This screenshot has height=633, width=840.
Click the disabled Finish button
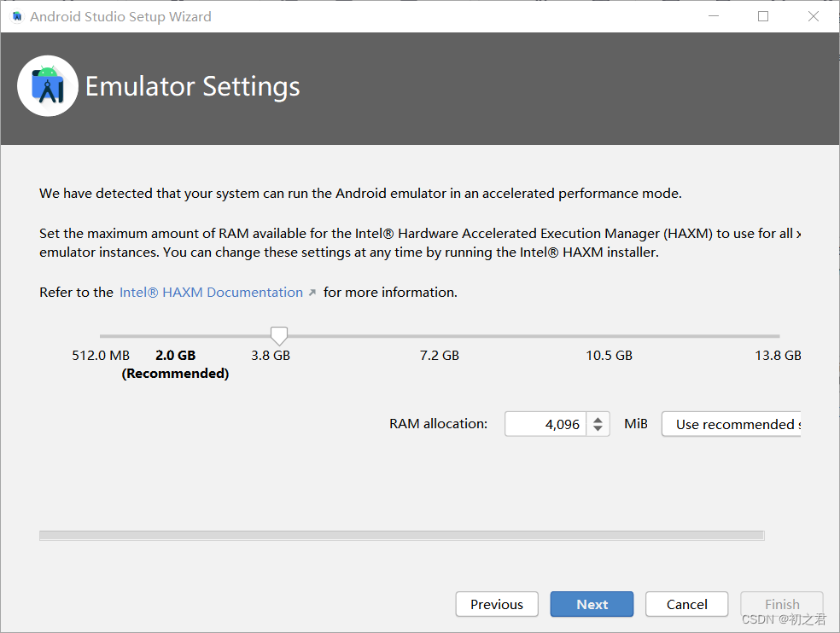point(781,604)
